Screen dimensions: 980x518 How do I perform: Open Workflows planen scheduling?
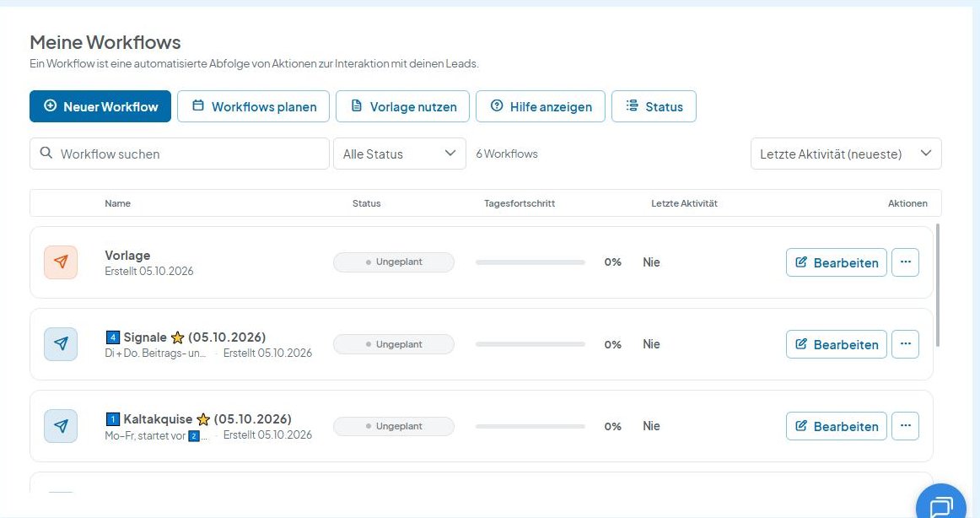click(253, 106)
